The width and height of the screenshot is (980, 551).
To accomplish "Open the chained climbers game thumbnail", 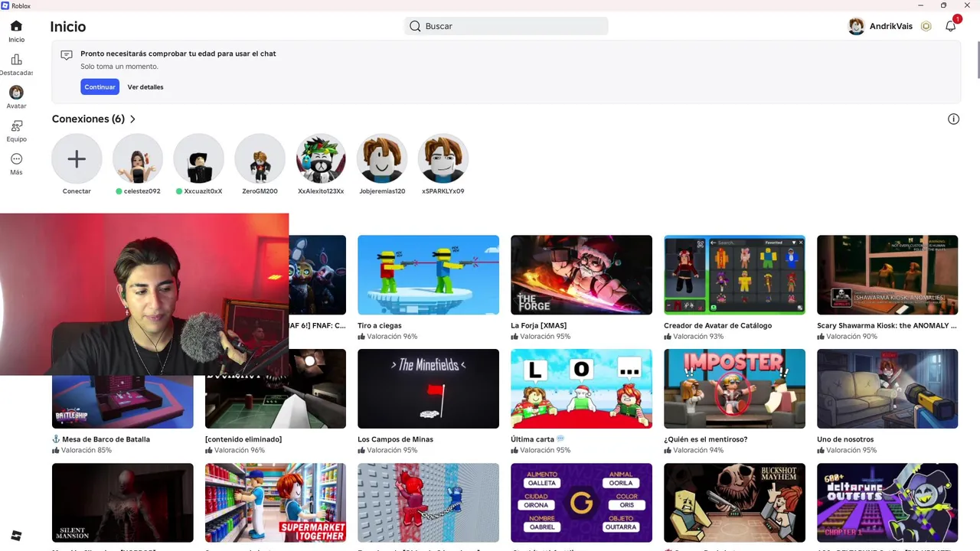I will coord(428,503).
